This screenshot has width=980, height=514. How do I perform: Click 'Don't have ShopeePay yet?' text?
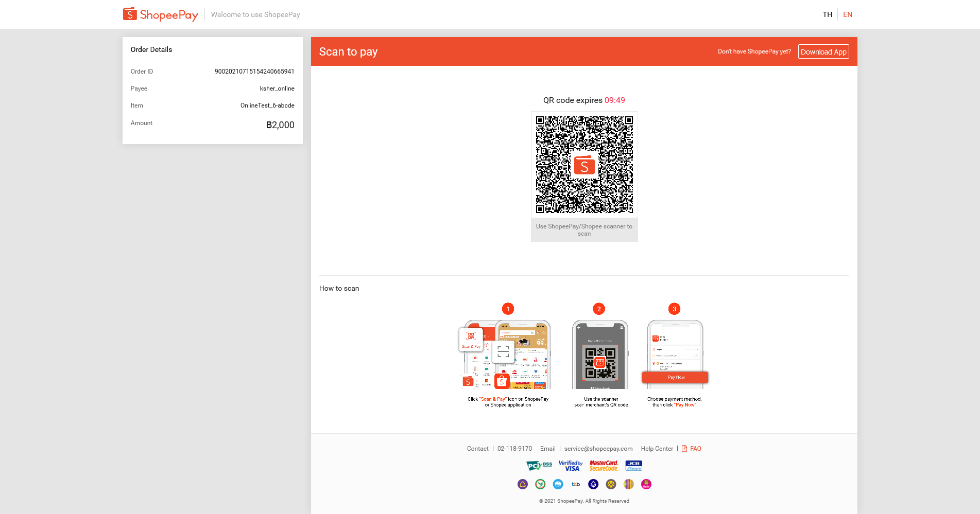[754, 51]
